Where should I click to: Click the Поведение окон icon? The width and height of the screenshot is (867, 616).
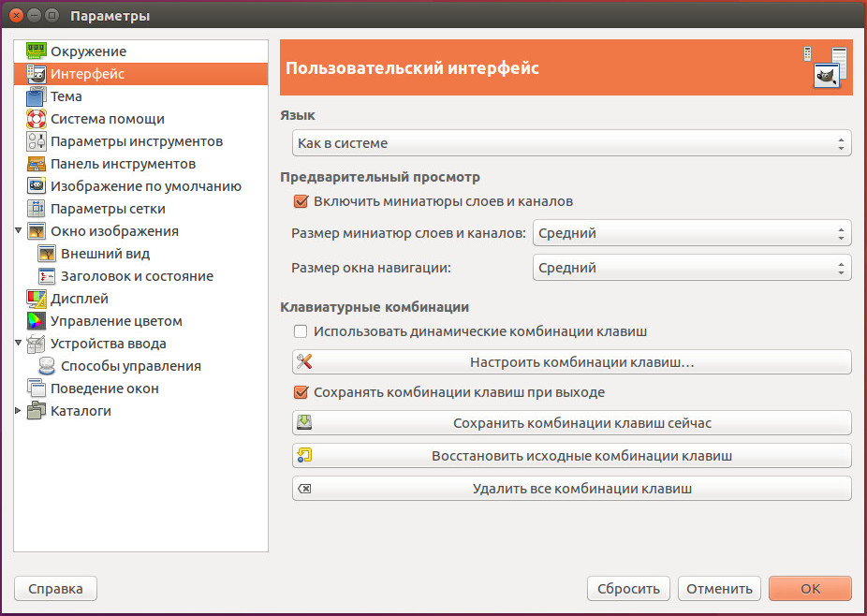(x=37, y=389)
